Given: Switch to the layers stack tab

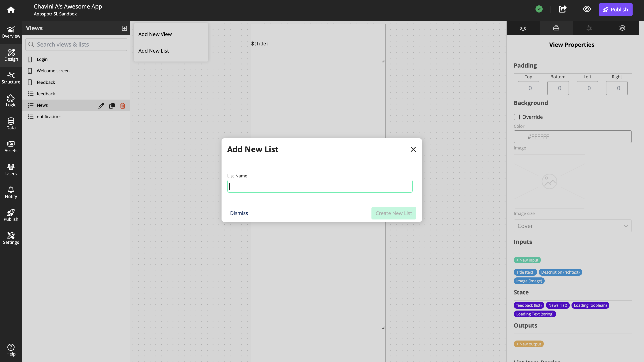Looking at the screenshot, I should click(x=622, y=28).
